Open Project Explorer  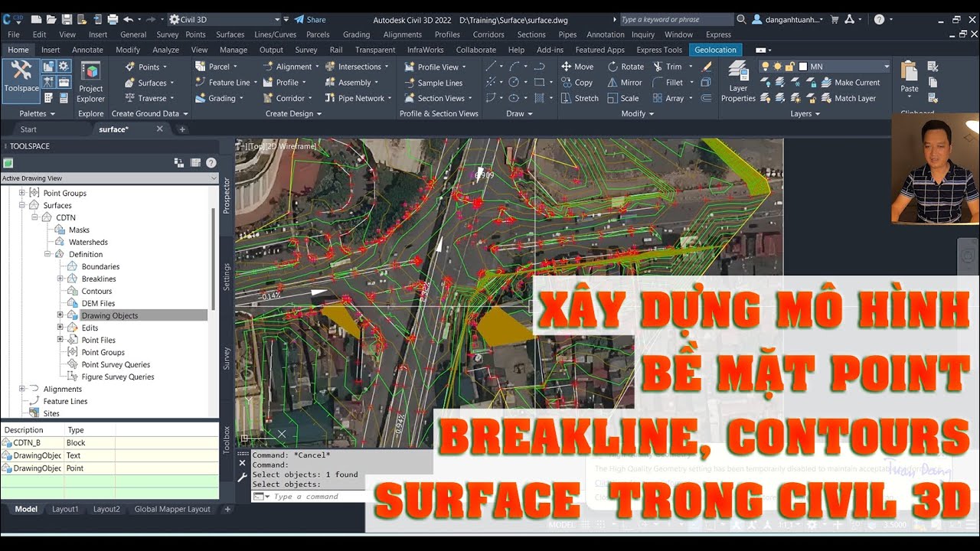coord(90,83)
